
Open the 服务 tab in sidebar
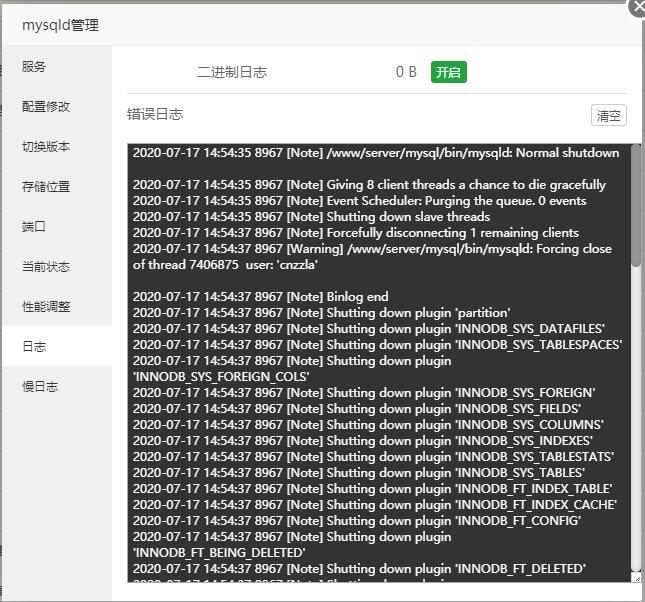click(34, 67)
